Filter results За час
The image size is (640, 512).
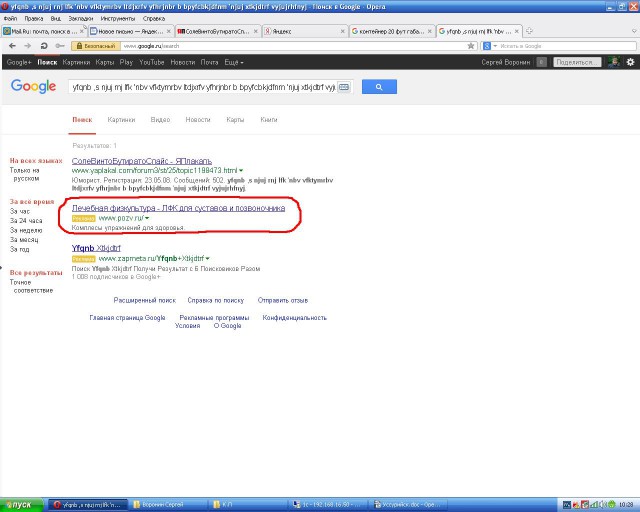click(x=20, y=211)
